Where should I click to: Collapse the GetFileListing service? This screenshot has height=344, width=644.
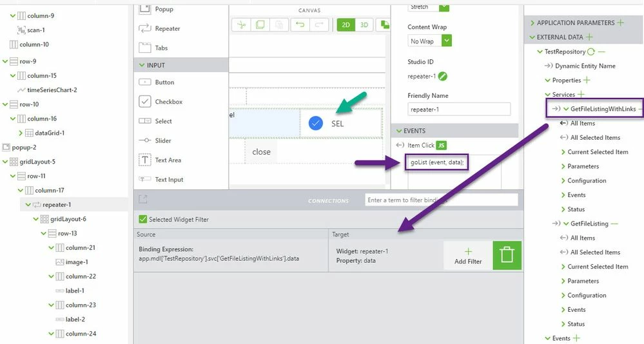[567, 224]
